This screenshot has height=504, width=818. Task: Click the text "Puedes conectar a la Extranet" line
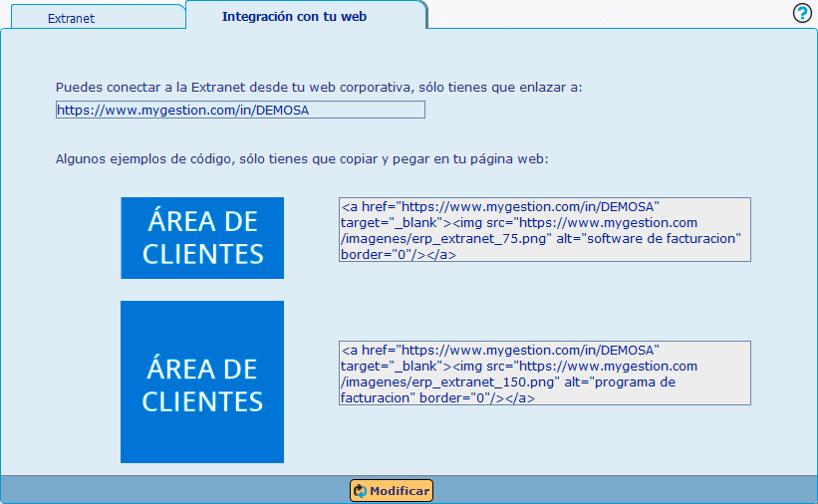pos(319,87)
